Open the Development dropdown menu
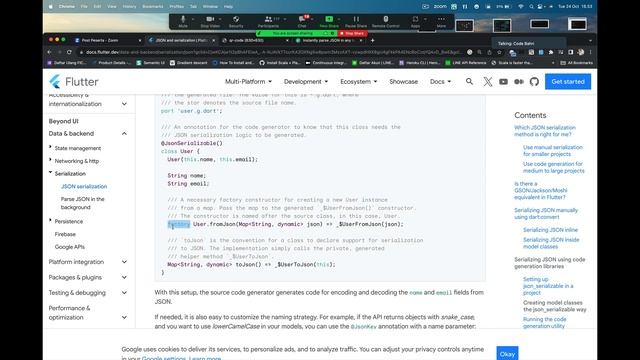640x360 pixels. [306, 82]
